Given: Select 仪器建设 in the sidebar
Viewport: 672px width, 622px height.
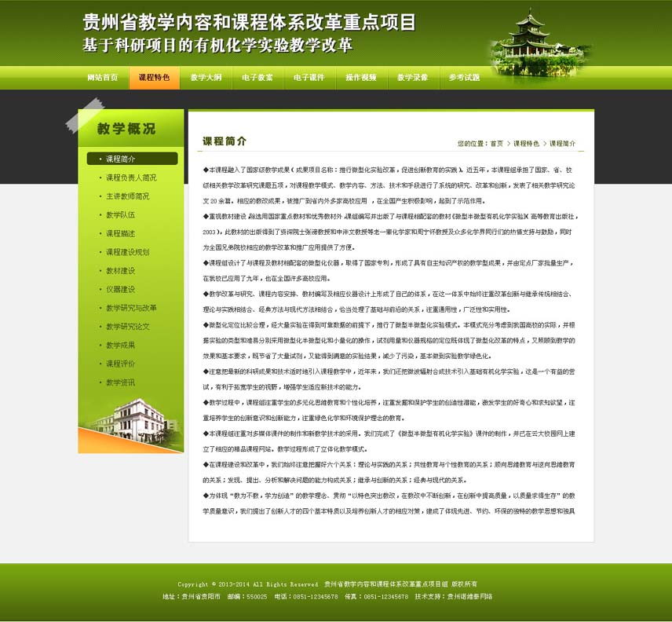Looking at the screenshot, I should click(120, 289).
